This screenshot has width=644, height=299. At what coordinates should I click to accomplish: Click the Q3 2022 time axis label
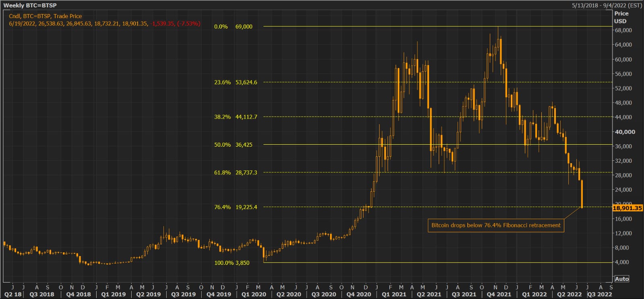[x=600, y=294]
